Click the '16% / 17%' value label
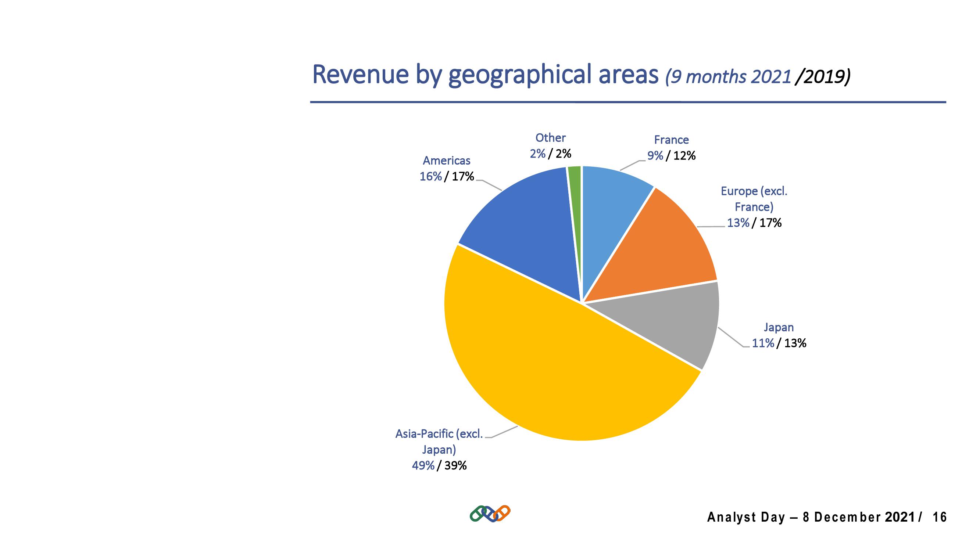This screenshot has width=980, height=551. (x=447, y=177)
